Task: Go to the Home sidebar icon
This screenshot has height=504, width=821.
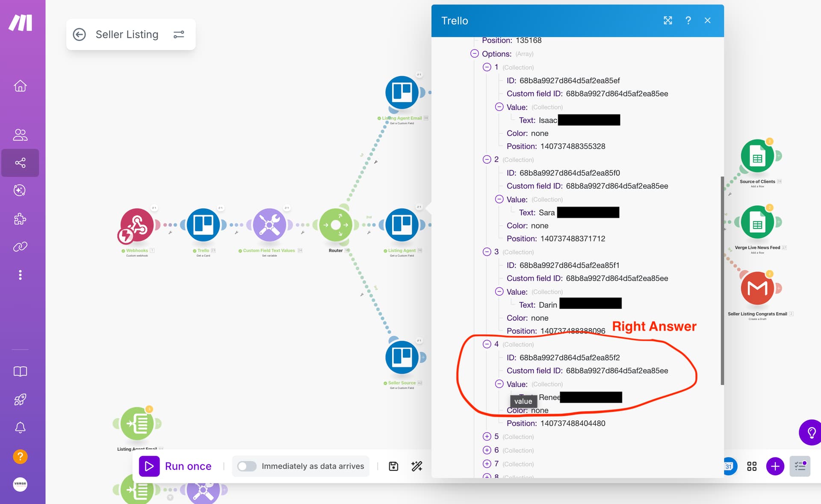Action: tap(20, 86)
